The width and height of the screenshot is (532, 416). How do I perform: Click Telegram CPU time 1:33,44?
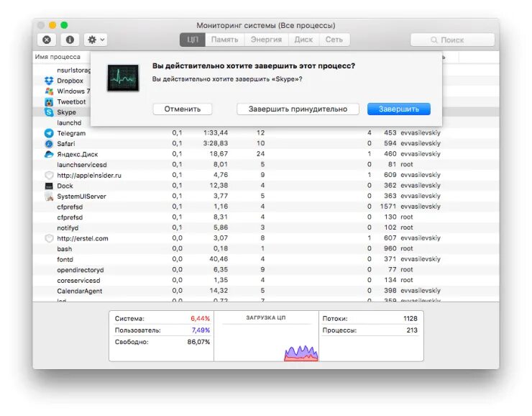pos(216,132)
